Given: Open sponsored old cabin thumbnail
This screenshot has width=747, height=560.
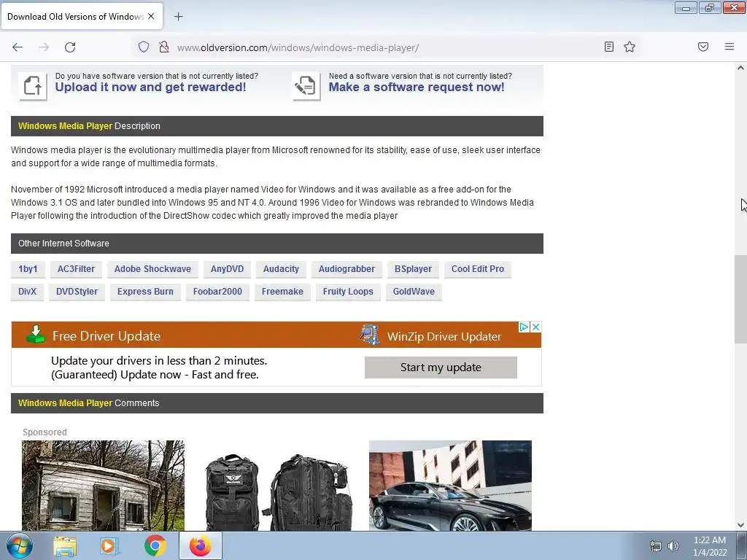Looking at the screenshot, I should (103, 485).
